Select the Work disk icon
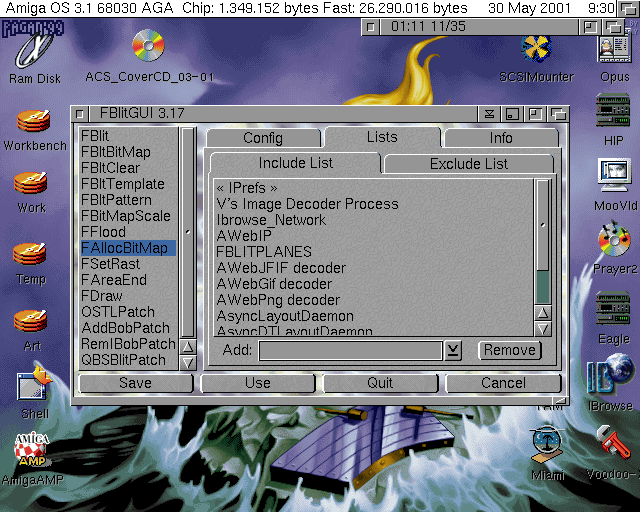 (x=31, y=183)
